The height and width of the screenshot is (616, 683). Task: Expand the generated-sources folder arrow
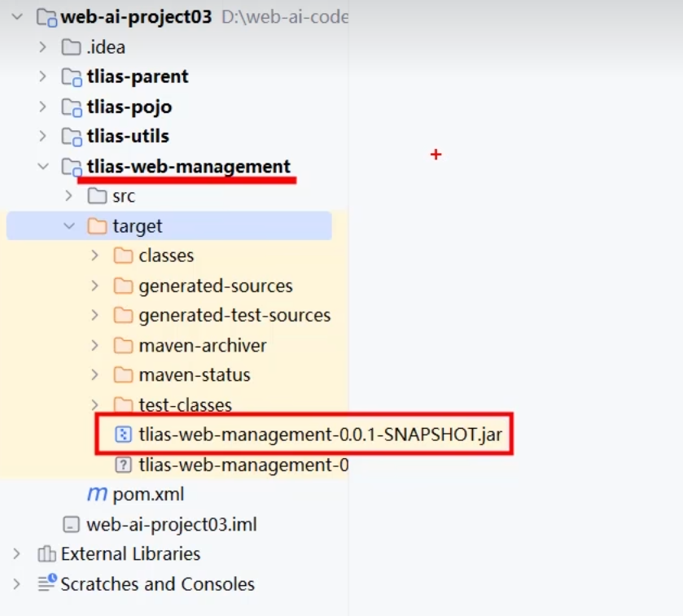pos(95,286)
